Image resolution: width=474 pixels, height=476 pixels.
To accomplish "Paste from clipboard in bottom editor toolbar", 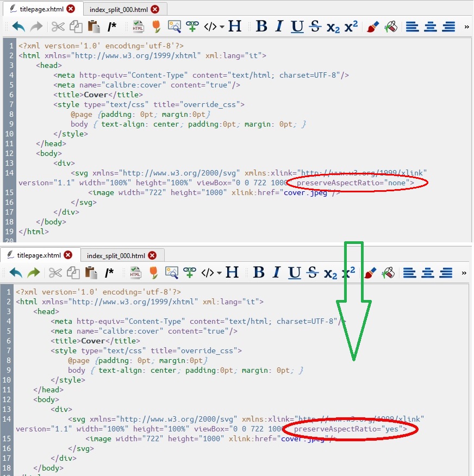I will tap(91, 273).
